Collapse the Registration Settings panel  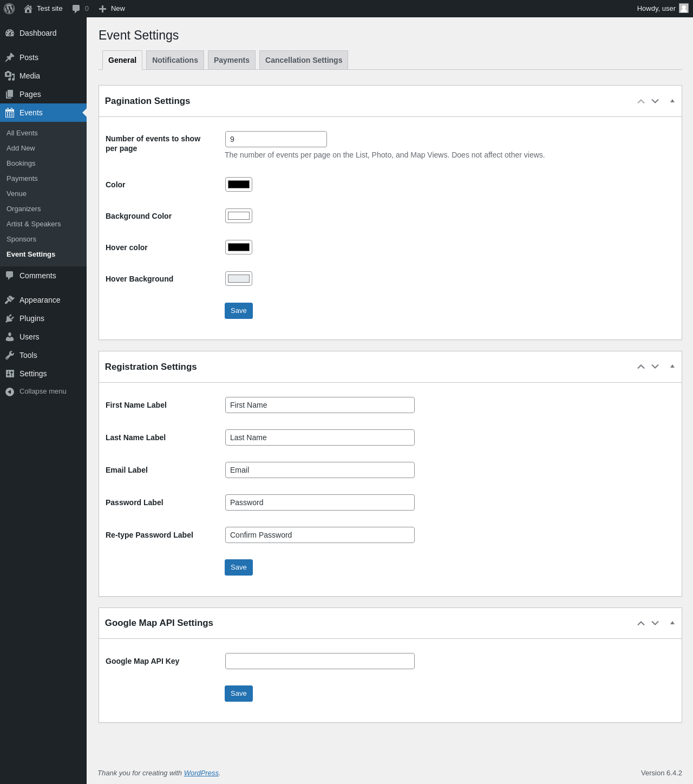pos(672,366)
